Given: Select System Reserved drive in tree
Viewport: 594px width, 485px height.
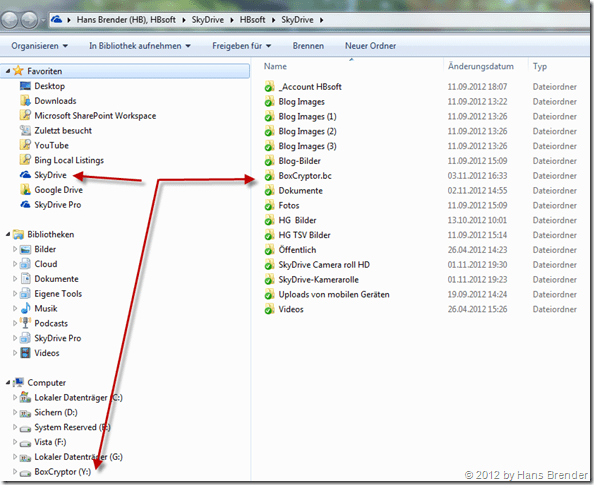Looking at the screenshot, I should [72, 427].
